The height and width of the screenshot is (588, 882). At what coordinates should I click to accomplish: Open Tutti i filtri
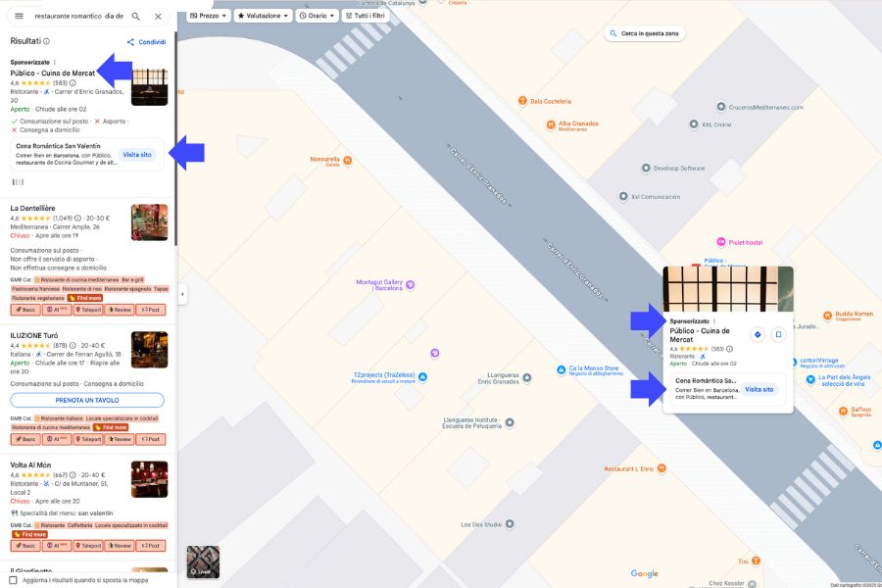pyautogui.click(x=366, y=16)
